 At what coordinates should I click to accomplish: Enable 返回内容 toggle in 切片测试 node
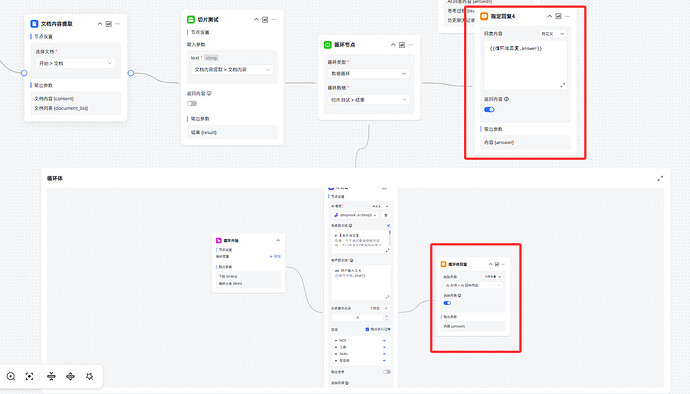192,103
